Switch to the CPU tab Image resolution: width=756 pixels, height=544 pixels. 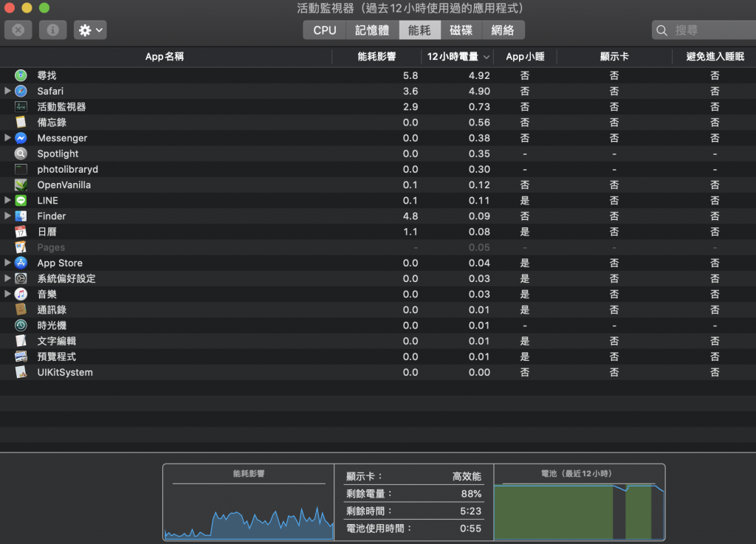325,30
